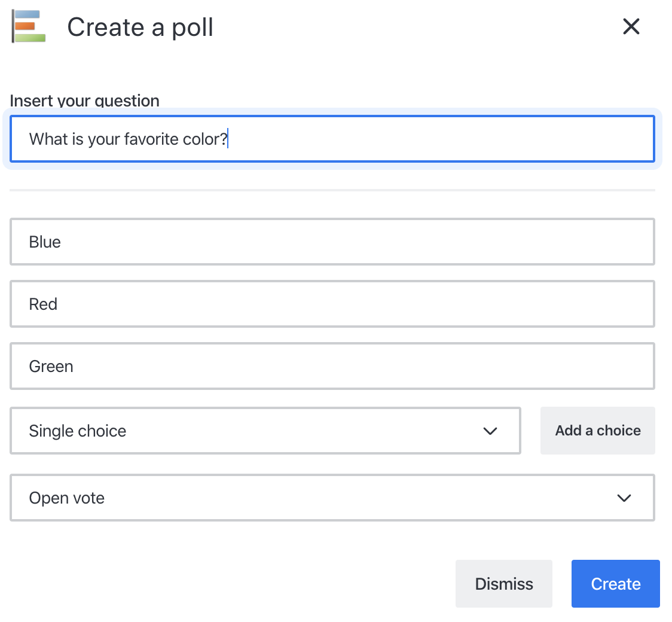The width and height of the screenshot is (672, 622).
Task: Select the Red answer field
Action: [332, 304]
